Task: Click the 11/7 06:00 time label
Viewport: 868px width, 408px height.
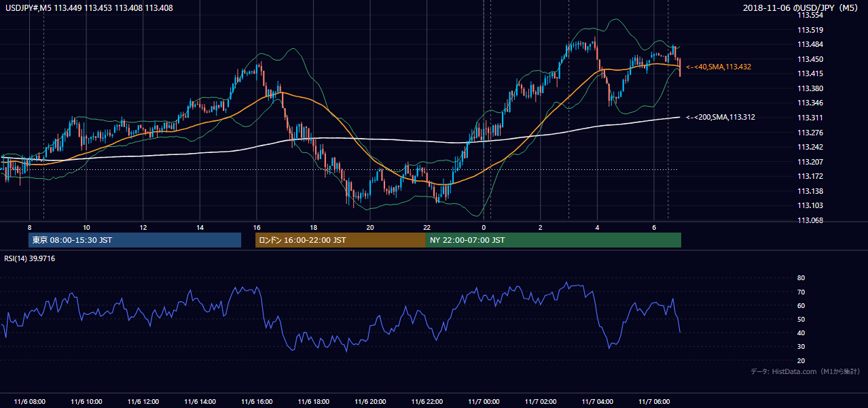Action: 653,402
